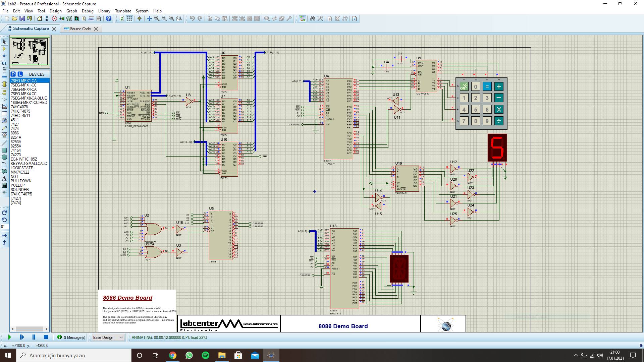
Task: Pause the running simulation
Action: point(34,337)
